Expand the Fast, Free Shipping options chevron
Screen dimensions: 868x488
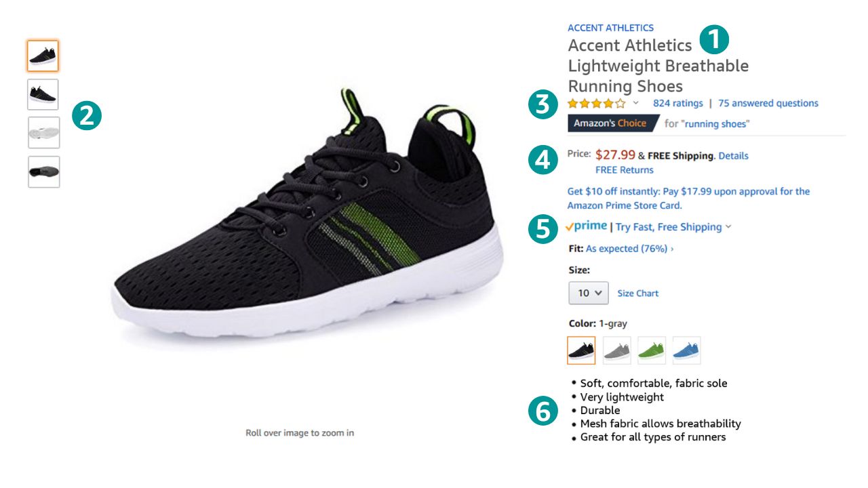[x=729, y=226]
